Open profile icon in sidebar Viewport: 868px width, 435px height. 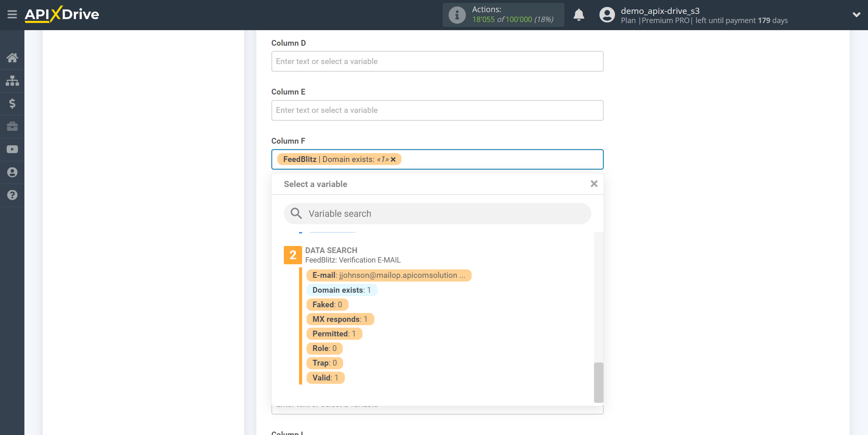coord(12,172)
